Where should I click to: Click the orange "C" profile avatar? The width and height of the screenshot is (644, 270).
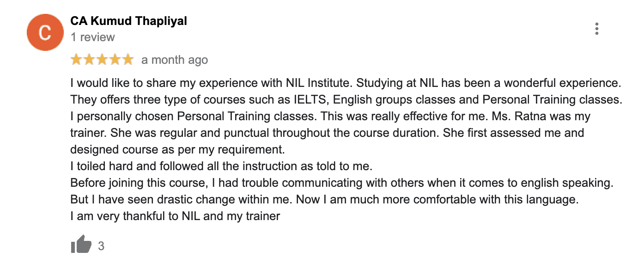[45, 32]
